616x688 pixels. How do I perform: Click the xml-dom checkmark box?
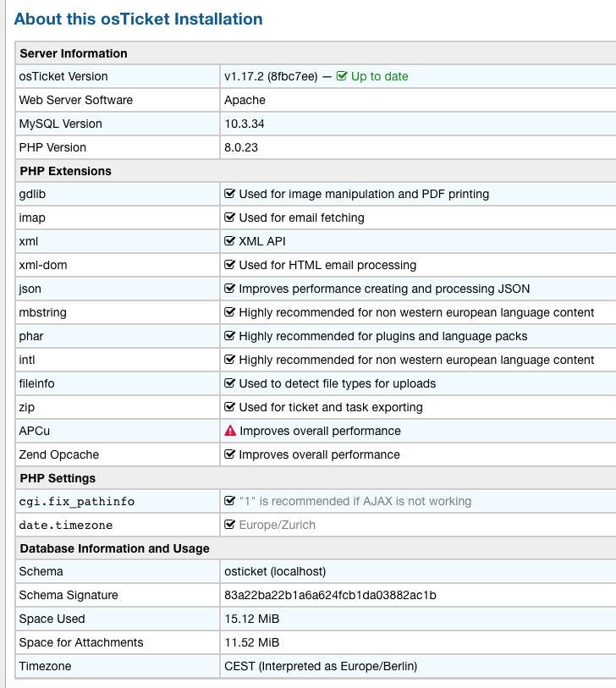(230, 265)
